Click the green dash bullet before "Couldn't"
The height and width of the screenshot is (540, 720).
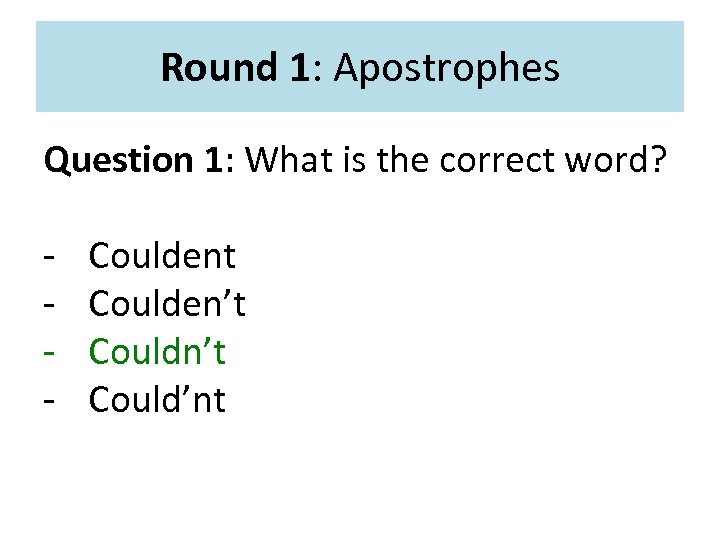[49, 353]
